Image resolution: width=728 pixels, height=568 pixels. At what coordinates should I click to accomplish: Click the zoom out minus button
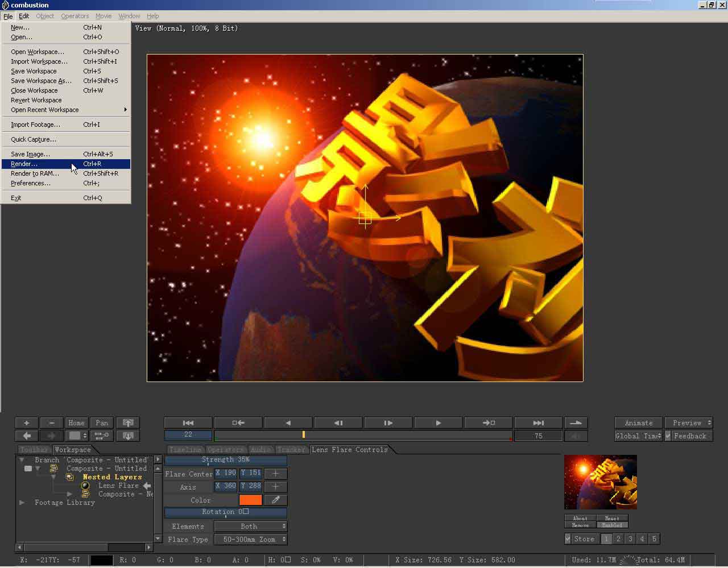point(52,423)
